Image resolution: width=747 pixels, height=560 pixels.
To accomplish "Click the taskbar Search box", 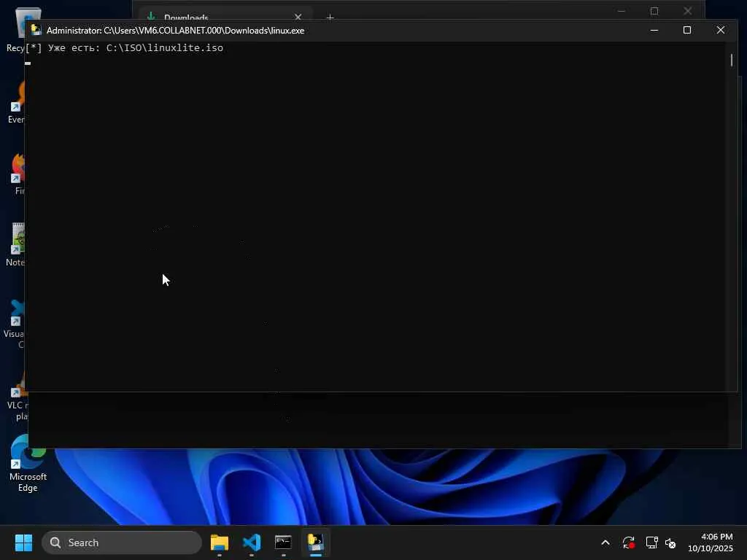I will (122, 542).
